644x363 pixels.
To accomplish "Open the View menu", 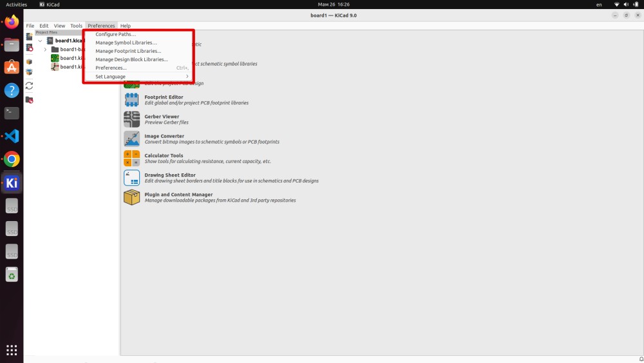I will (x=59, y=26).
